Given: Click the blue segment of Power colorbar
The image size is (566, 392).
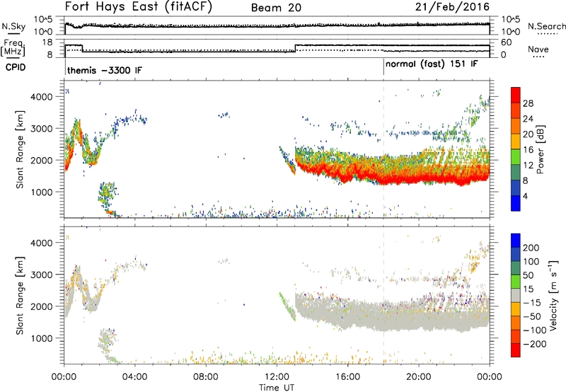Looking at the screenshot, I should click(516, 203).
